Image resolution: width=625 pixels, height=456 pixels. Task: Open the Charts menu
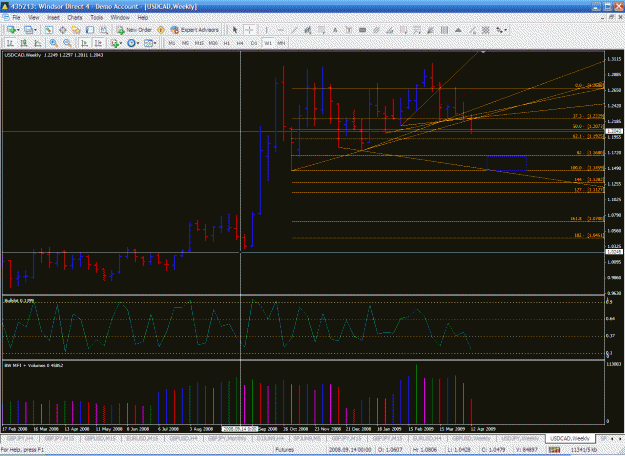pos(75,18)
